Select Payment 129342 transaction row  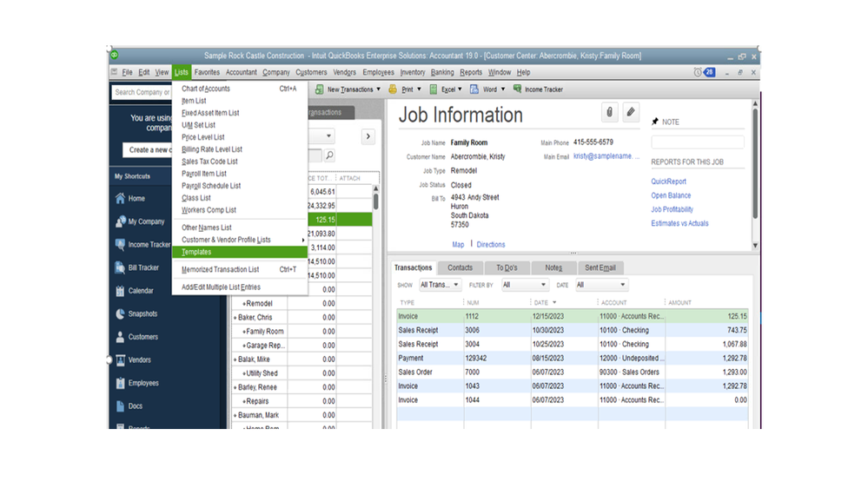tap(573, 359)
